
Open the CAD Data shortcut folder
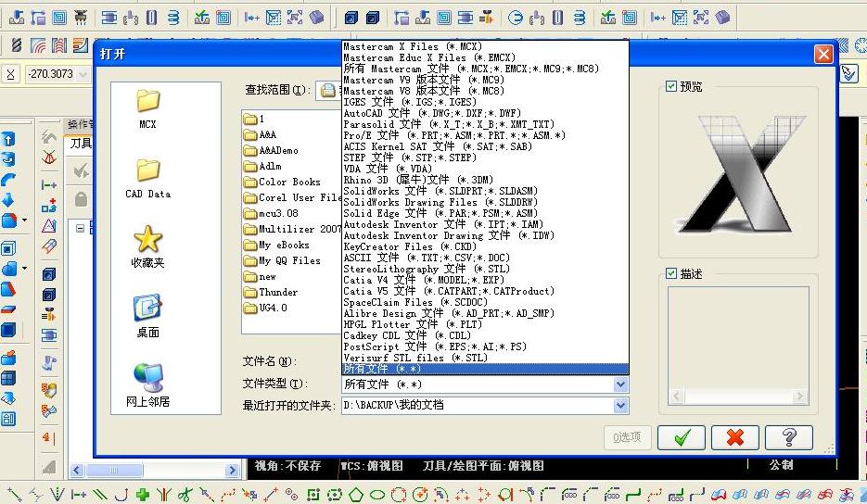[x=147, y=178]
